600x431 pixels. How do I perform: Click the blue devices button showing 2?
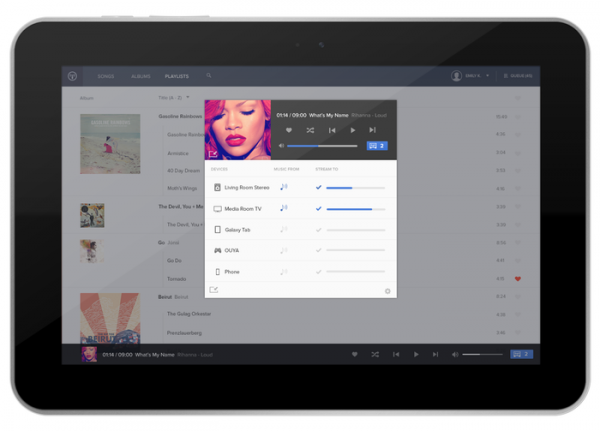[x=377, y=146]
